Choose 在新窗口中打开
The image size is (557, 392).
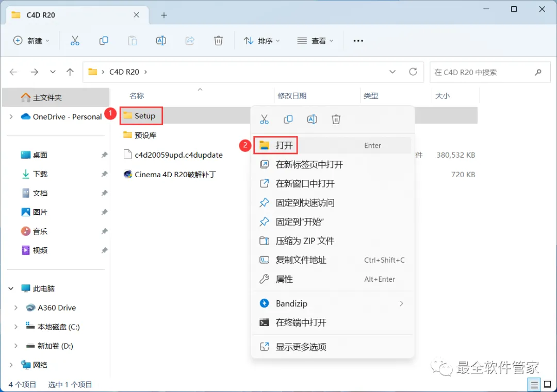pos(332,184)
